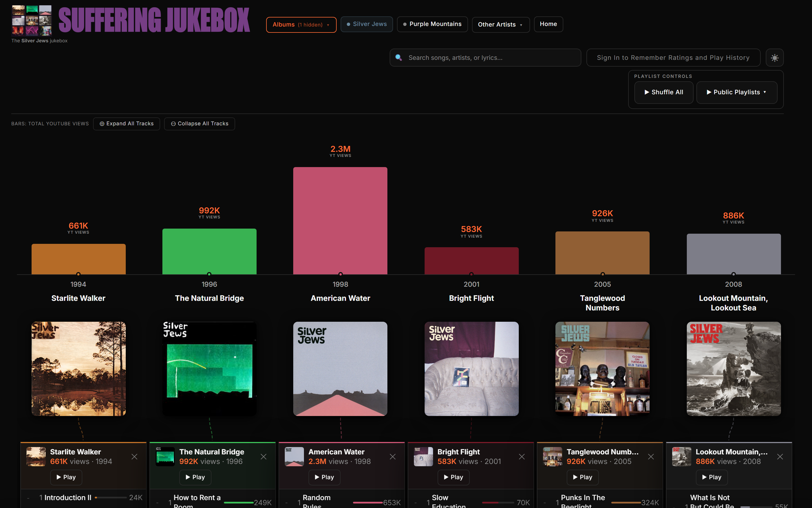Image resolution: width=812 pixels, height=508 pixels.
Task: Close the Lookout Mountain track card
Action: pyautogui.click(x=780, y=457)
